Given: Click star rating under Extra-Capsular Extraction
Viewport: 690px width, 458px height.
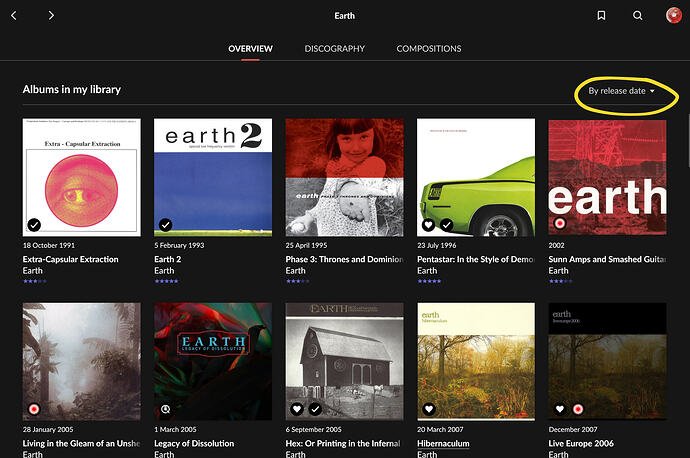Looking at the screenshot, I should (x=35, y=281).
